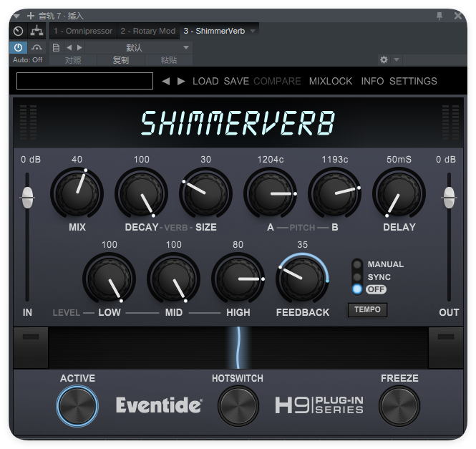Toggle the plugin power bypass button
Viewport: 476px width, 449px height.
18,48
